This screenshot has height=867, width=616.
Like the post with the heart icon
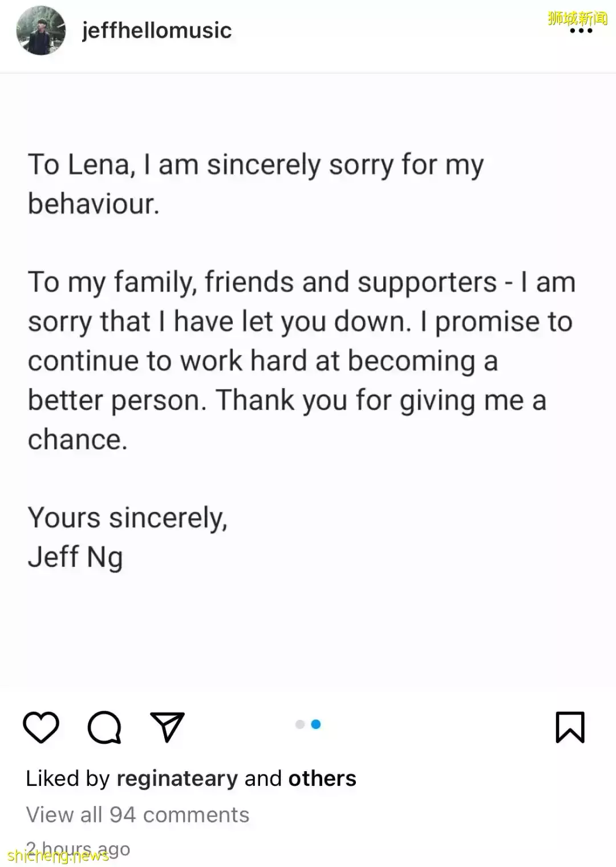pos(41,728)
